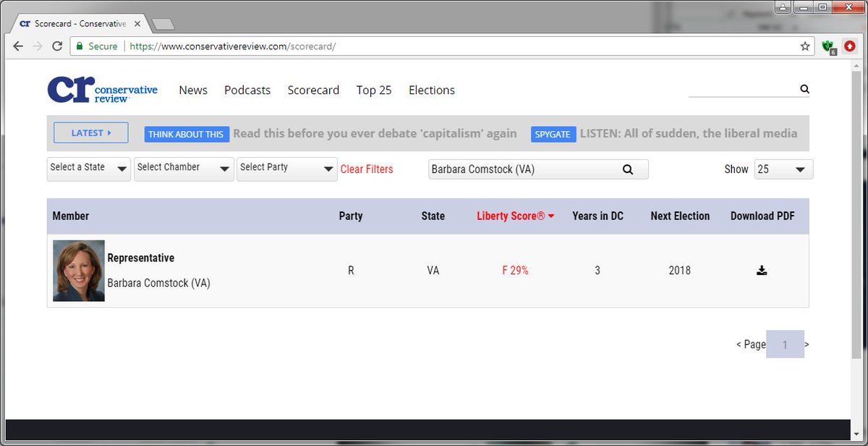Click the Next Election column header

(680, 216)
